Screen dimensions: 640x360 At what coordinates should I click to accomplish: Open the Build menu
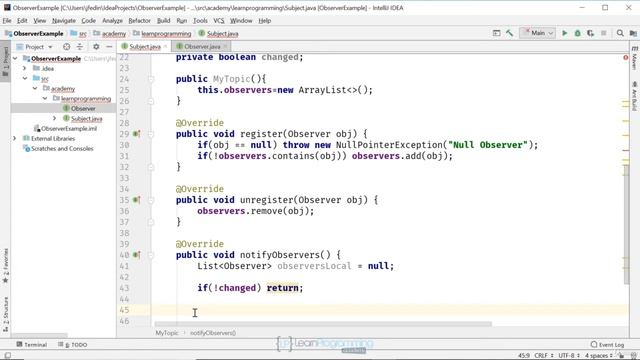coord(163,20)
